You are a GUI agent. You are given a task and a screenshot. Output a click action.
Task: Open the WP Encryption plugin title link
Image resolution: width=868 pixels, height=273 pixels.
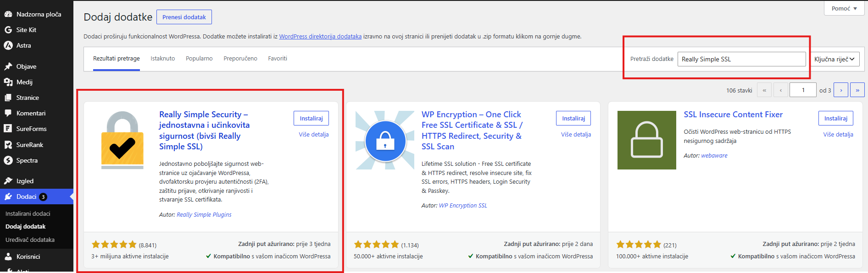point(472,131)
